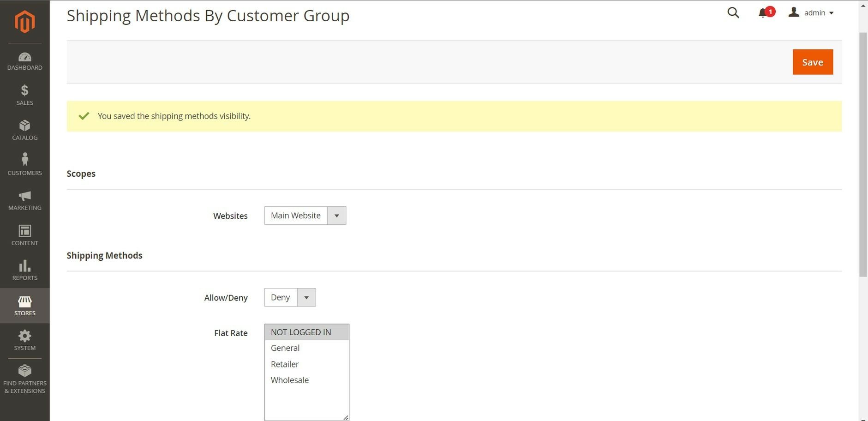The width and height of the screenshot is (868, 421).
Task: Open the notifications bell icon
Action: [x=763, y=13]
